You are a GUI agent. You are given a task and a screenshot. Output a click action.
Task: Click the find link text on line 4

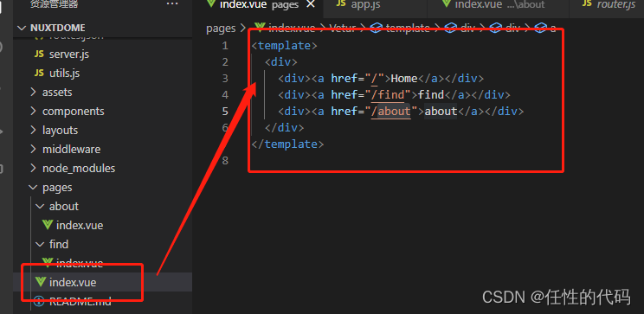click(431, 95)
